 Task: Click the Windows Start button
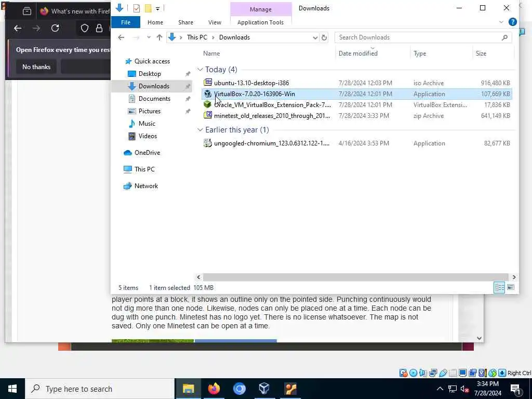12,389
